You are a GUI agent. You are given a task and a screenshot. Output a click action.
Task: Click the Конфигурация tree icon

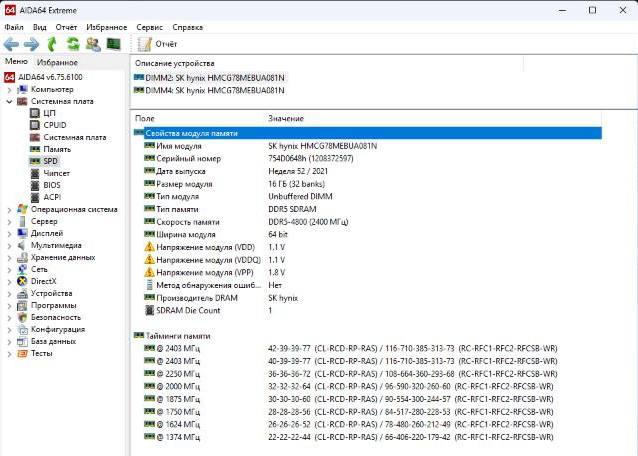pos(22,329)
